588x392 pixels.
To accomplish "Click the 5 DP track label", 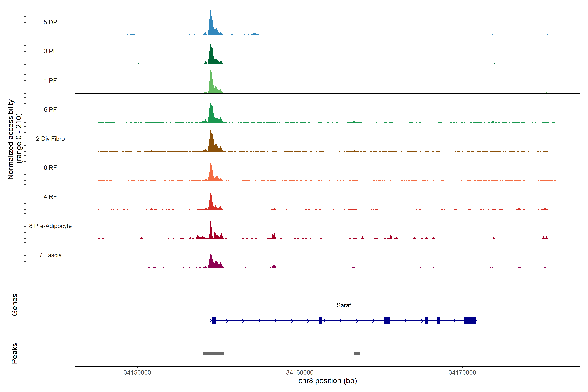I will pyautogui.click(x=50, y=22).
